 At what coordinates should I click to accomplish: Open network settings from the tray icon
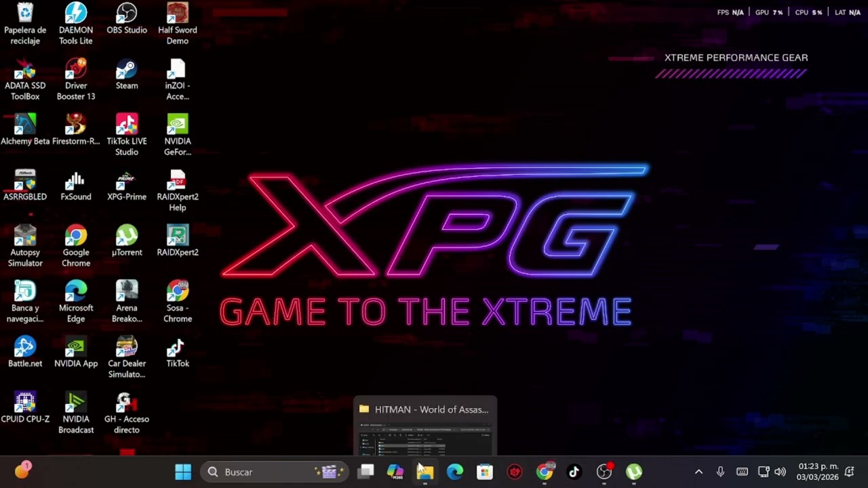point(764,472)
